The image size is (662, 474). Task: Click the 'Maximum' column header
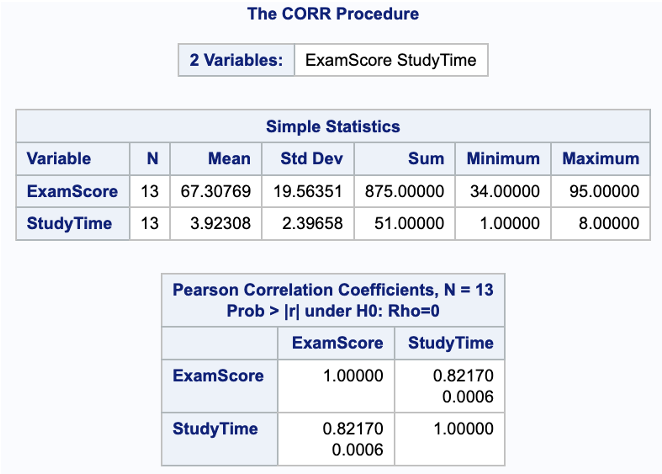[600, 158]
